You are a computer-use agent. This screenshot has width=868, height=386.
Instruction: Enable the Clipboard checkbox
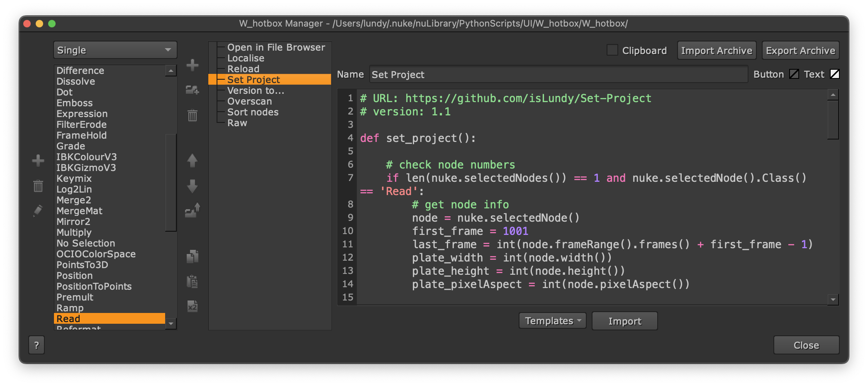612,50
